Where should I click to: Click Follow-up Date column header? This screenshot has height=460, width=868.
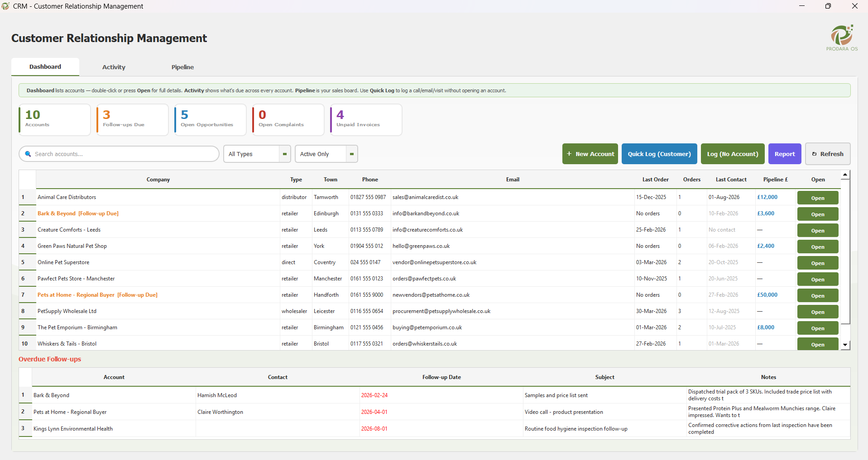click(x=441, y=377)
